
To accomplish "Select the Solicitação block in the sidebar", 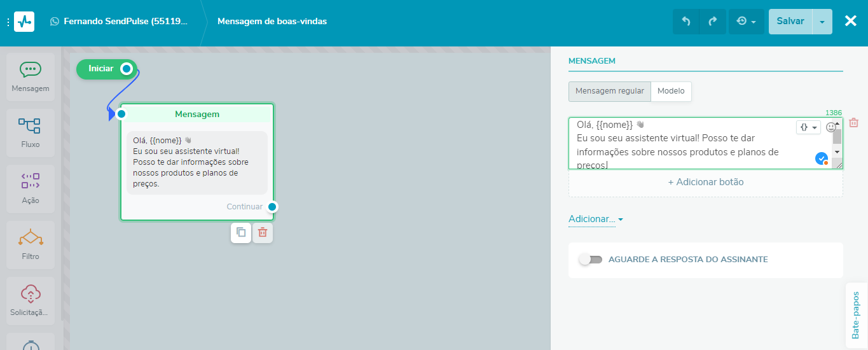I will coord(31,301).
